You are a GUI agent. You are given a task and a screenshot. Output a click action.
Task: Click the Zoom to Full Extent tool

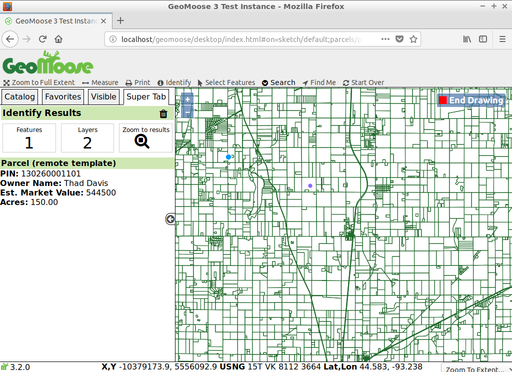pos(39,82)
